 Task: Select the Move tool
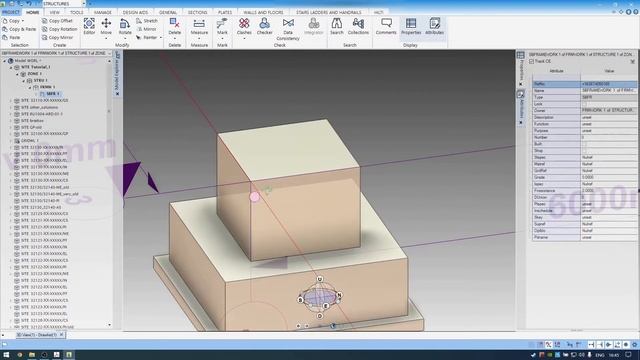pos(106,27)
